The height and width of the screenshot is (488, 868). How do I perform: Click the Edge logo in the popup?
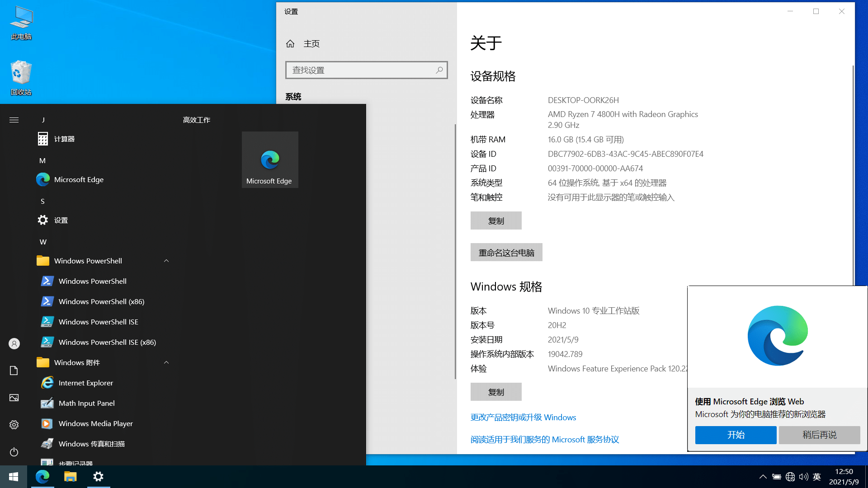[778, 336]
